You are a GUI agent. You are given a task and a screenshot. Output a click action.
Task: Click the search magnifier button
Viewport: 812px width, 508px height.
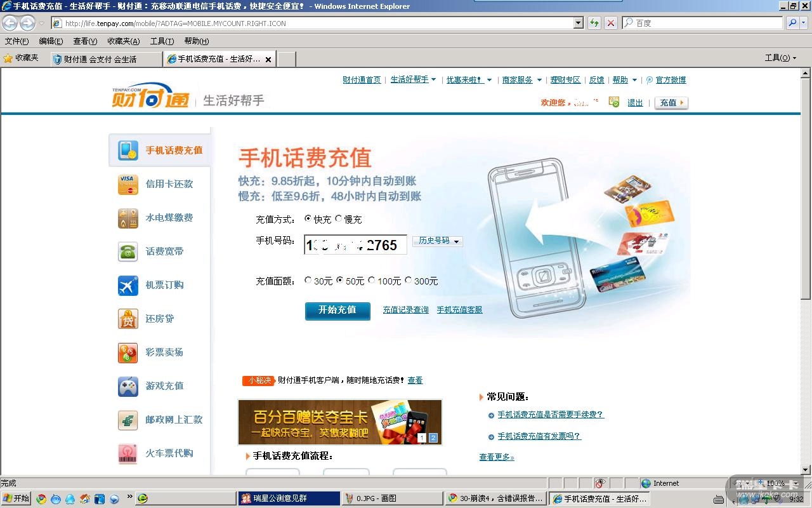pyautogui.click(x=792, y=23)
